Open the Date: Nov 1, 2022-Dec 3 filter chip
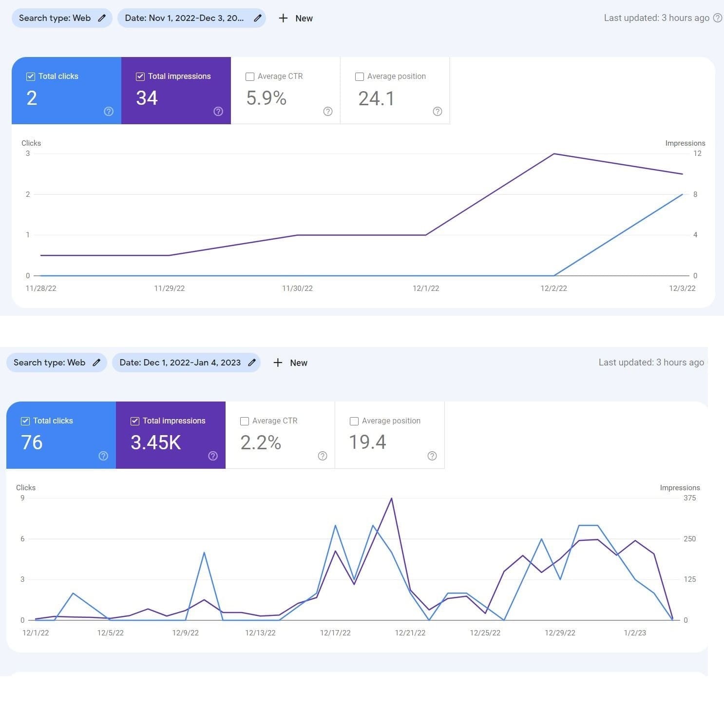 [x=184, y=18]
